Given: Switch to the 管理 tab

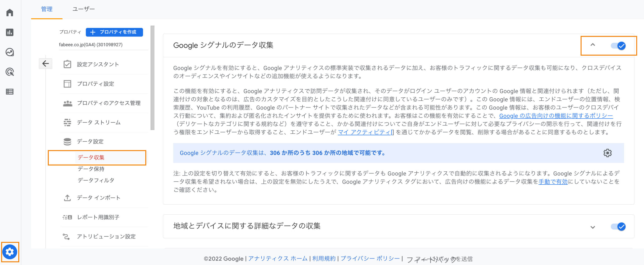Looking at the screenshot, I should pyautogui.click(x=47, y=9).
